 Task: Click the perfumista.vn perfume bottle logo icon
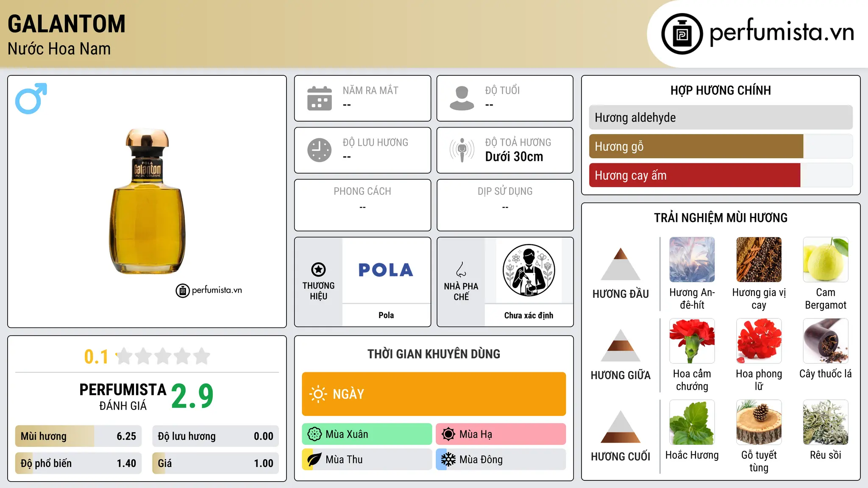tap(682, 34)
